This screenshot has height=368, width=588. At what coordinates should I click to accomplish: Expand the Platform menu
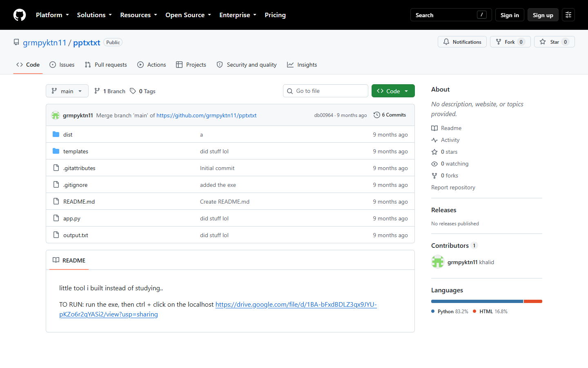(52, 15)
